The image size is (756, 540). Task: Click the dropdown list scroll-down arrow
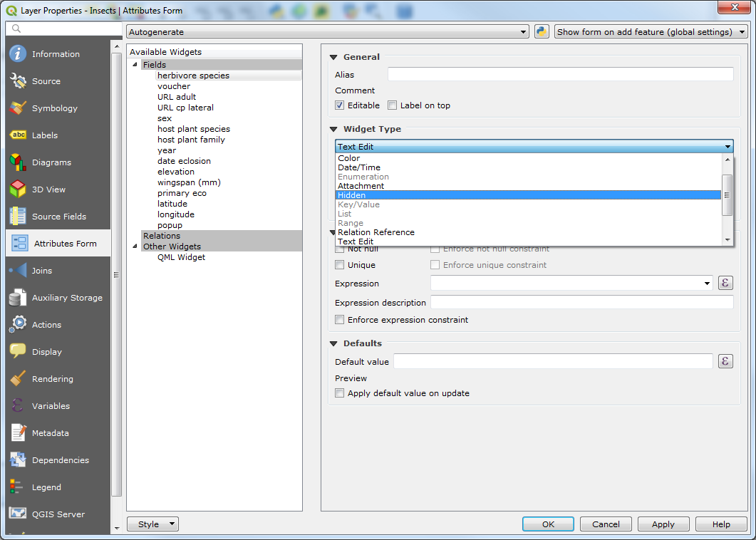727,240
